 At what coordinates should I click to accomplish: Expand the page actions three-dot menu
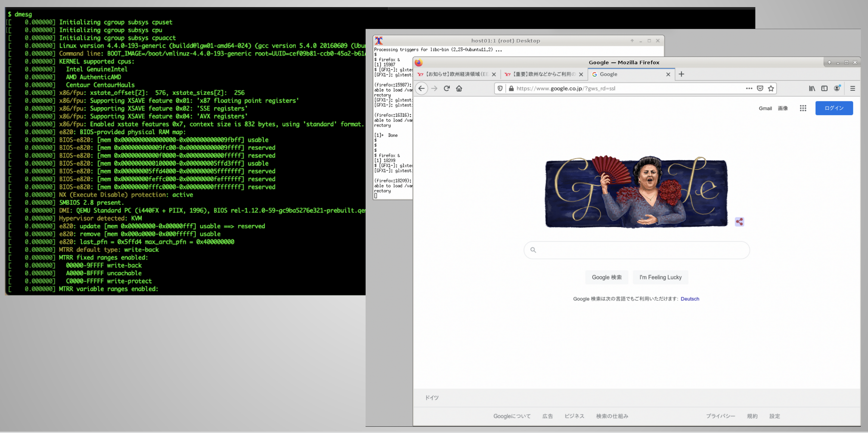(749, 89)
